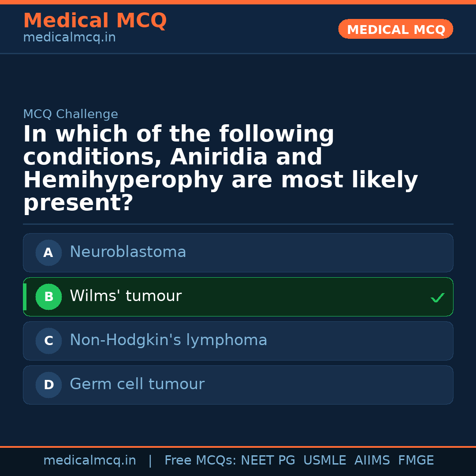Image resolution: width=476 pixels, height=476 pixels.
Task: Click the Aniridia and Hemihyperophy question text
Action: pyautogui.click(x=220, y=169)
